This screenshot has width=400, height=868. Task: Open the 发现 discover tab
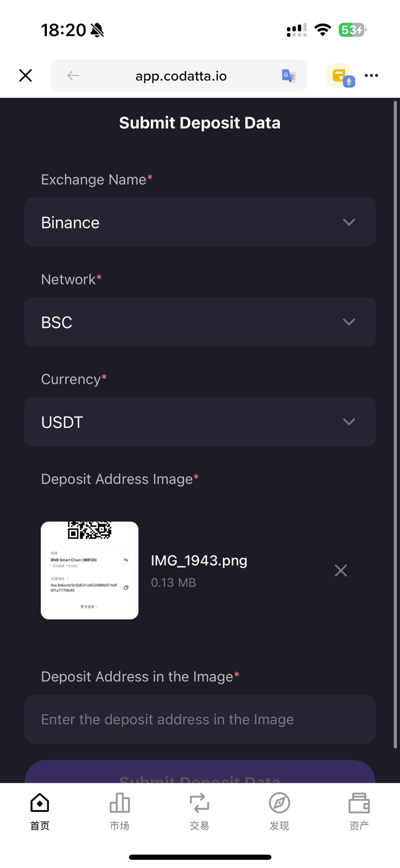click(279, 812)
